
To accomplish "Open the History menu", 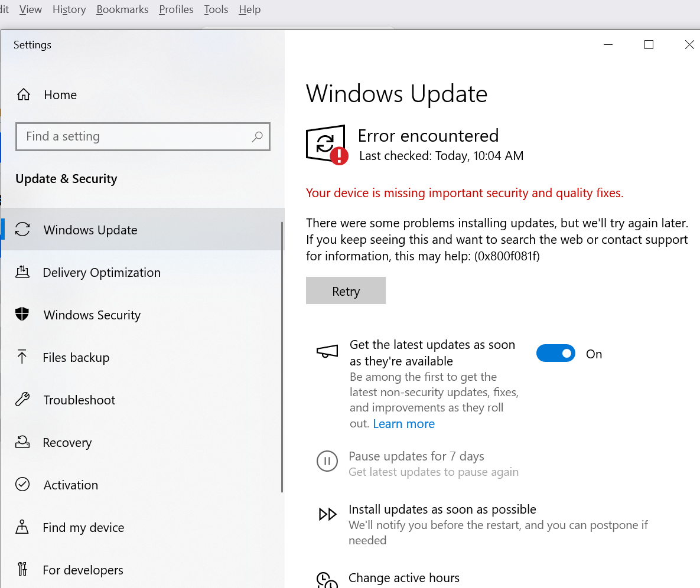I will [x=69, y=9].
